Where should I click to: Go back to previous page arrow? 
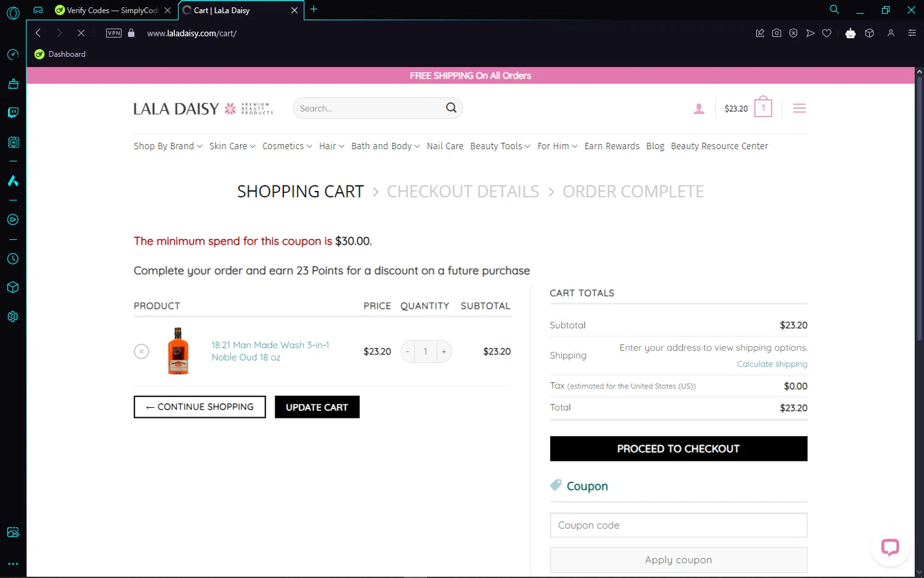(38, 33)
